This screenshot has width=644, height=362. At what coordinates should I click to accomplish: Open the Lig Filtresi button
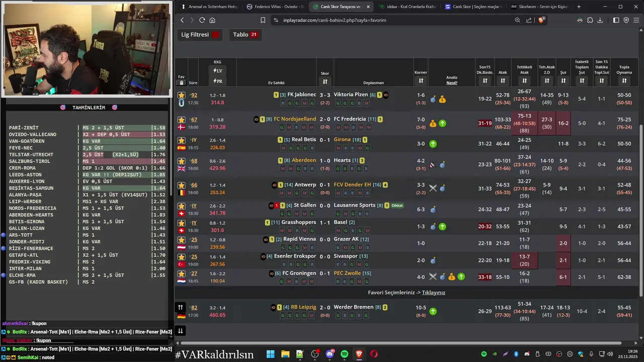click(x=200, y=35)
